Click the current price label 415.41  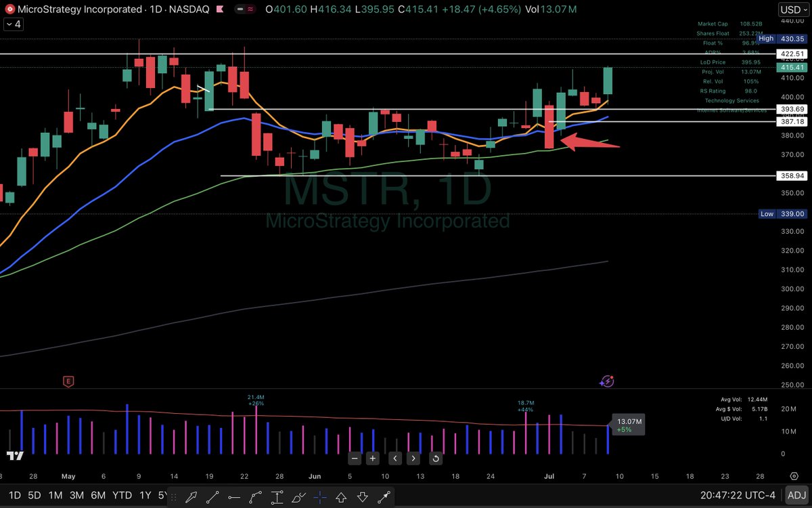(791, 68)
